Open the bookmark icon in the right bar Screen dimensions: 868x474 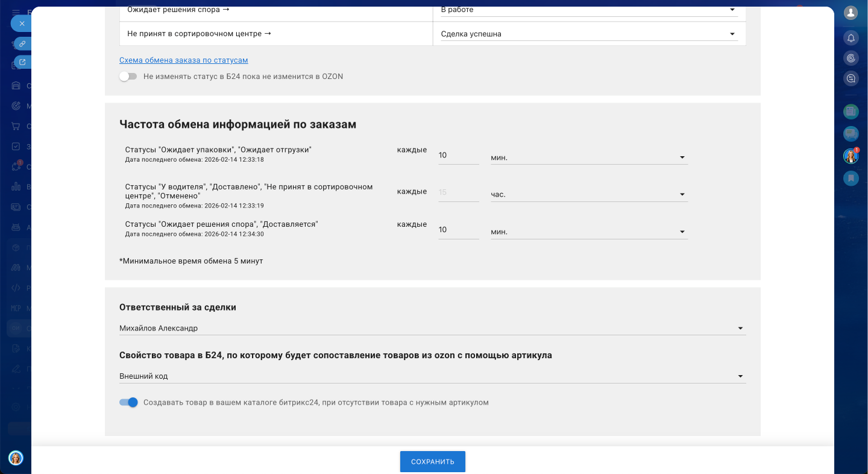[x=851, y=178]
